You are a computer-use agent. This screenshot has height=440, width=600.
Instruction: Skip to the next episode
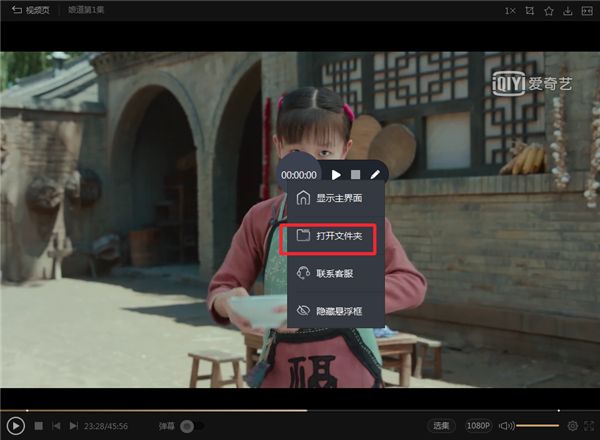click(74, 425)
